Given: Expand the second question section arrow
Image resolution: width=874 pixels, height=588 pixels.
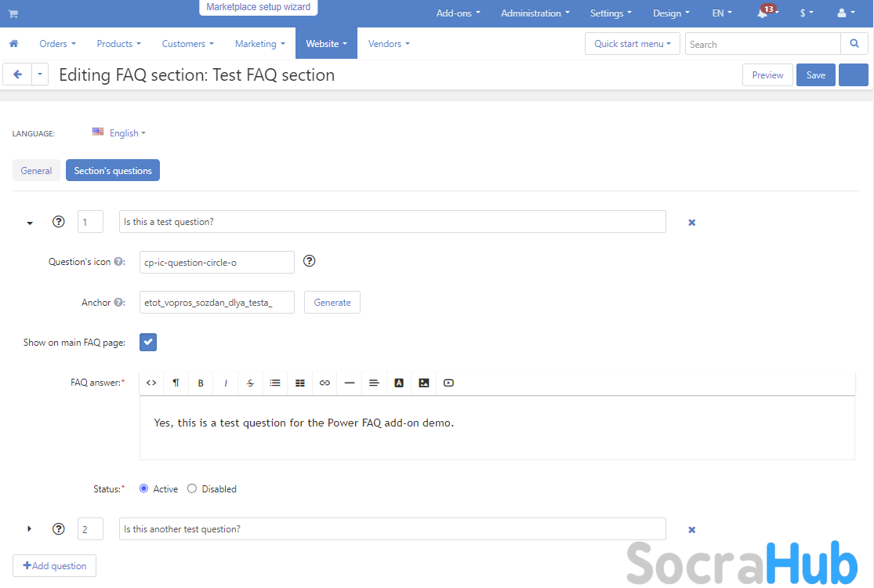Looking at the screenshot, I should tap(30, 529).
